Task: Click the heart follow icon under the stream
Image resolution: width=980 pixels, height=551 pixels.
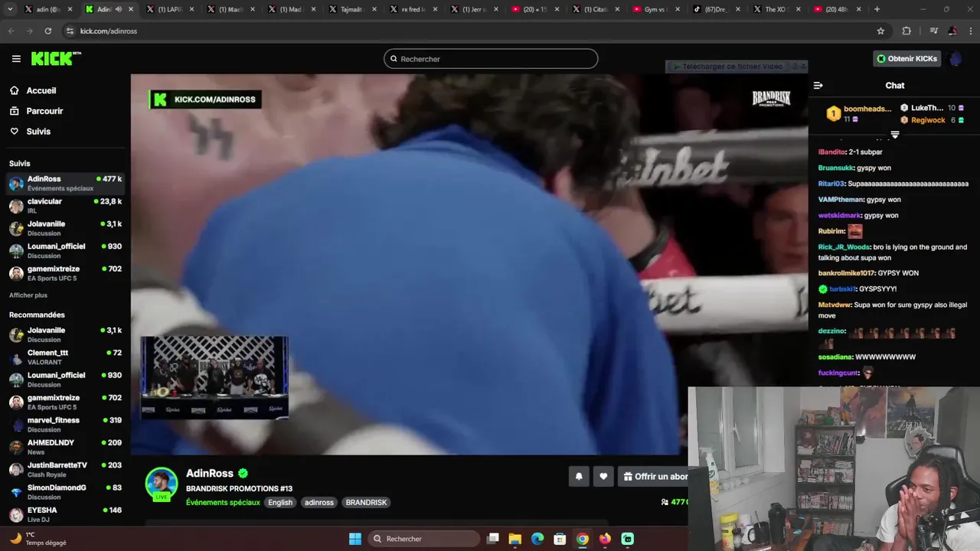Action: (603, 477)
